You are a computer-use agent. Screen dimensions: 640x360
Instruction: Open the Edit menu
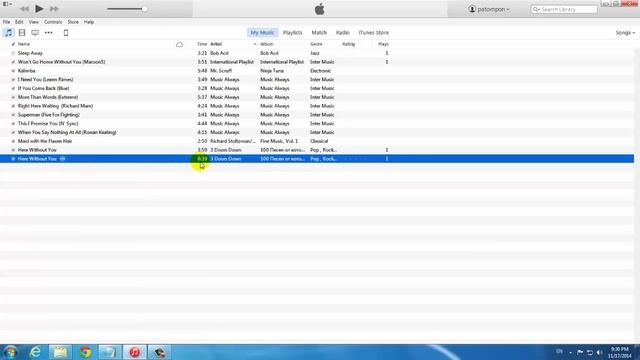click(x=19, y=22)
